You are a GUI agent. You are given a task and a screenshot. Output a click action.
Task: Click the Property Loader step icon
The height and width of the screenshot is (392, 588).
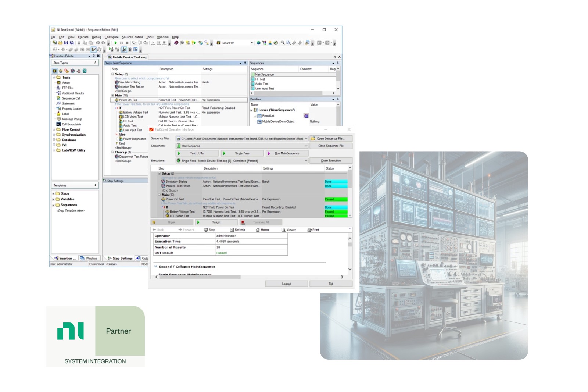tap(58, 108)
